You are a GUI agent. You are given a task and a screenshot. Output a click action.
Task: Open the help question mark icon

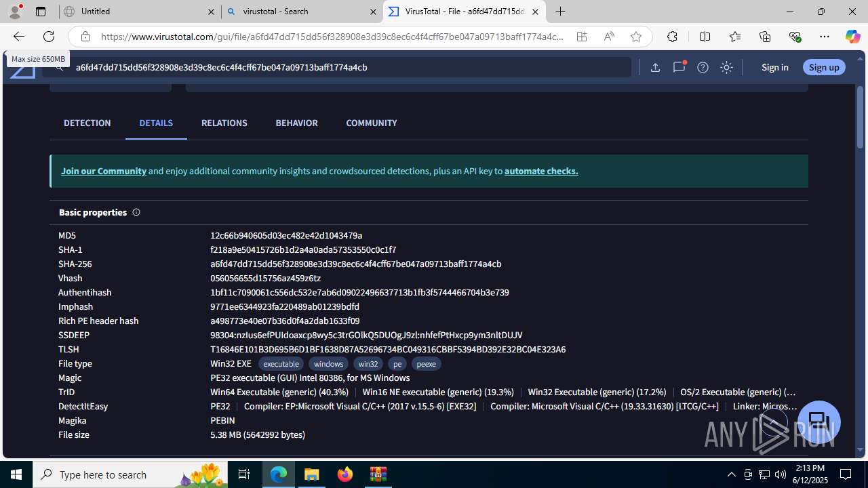pyautogui.click(x=703, y=67)
